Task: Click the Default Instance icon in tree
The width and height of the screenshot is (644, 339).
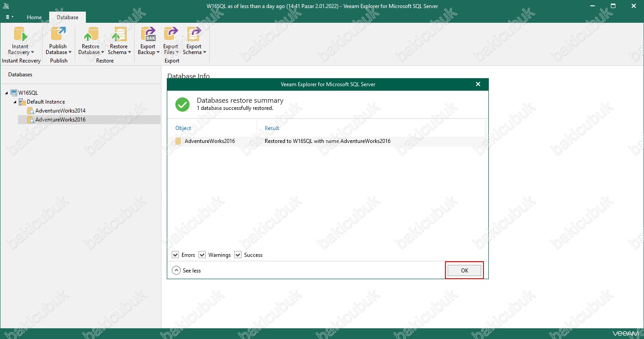Action: (22, 102)
